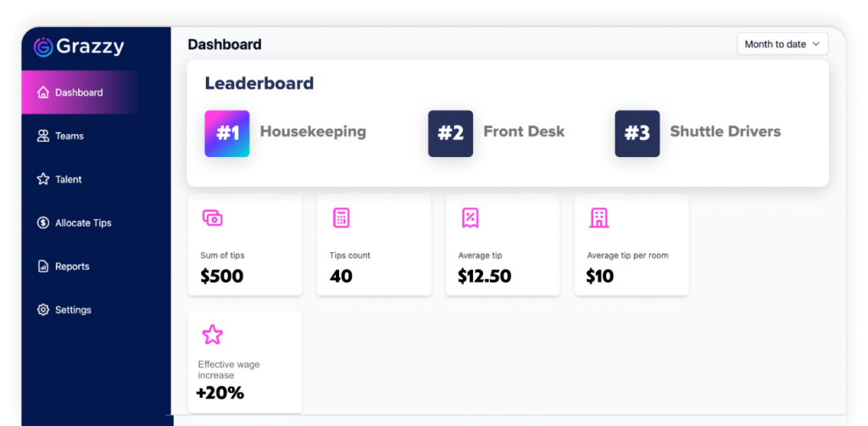Click the Grazzy logo icon

pos(43,48)
